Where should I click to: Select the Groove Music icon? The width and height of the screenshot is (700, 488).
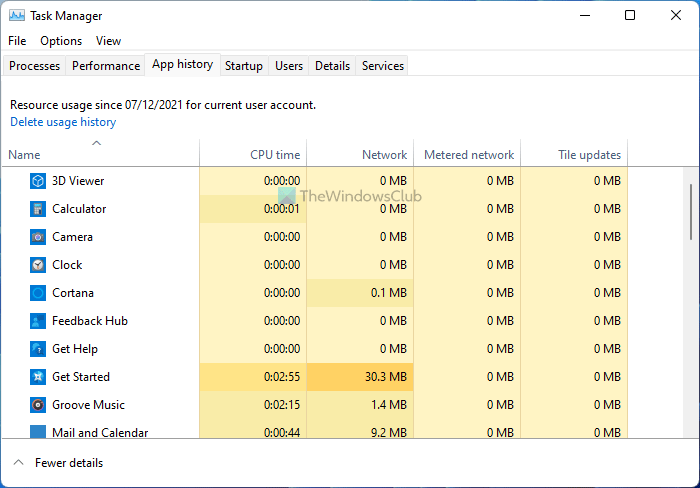pos(38,405)
